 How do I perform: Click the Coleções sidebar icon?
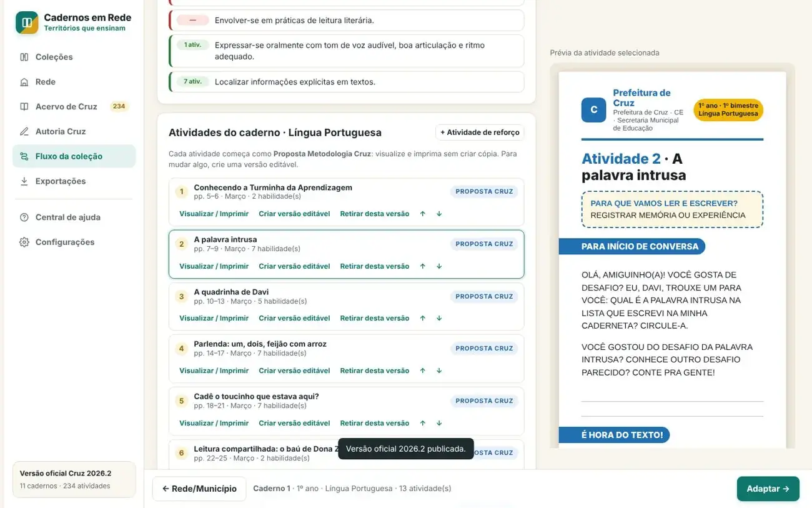tap(24, 57)
